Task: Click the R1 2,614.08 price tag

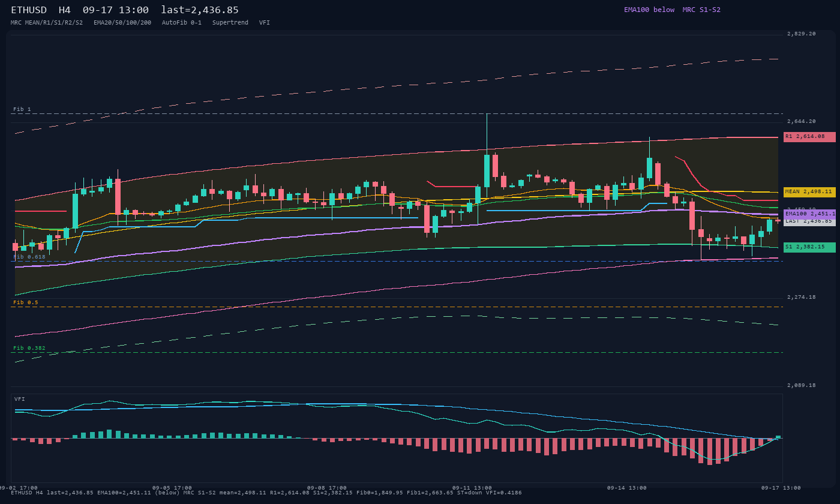Action: coord(809,137)
